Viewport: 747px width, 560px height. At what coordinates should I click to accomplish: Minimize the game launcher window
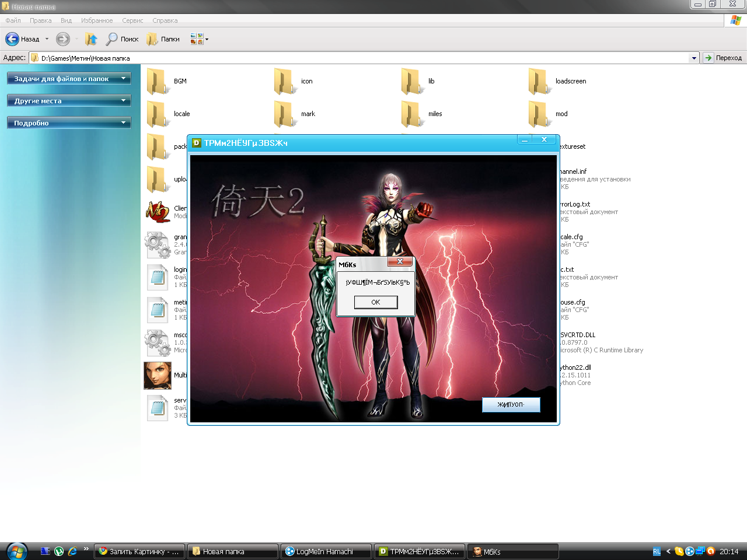pos(525,140)
